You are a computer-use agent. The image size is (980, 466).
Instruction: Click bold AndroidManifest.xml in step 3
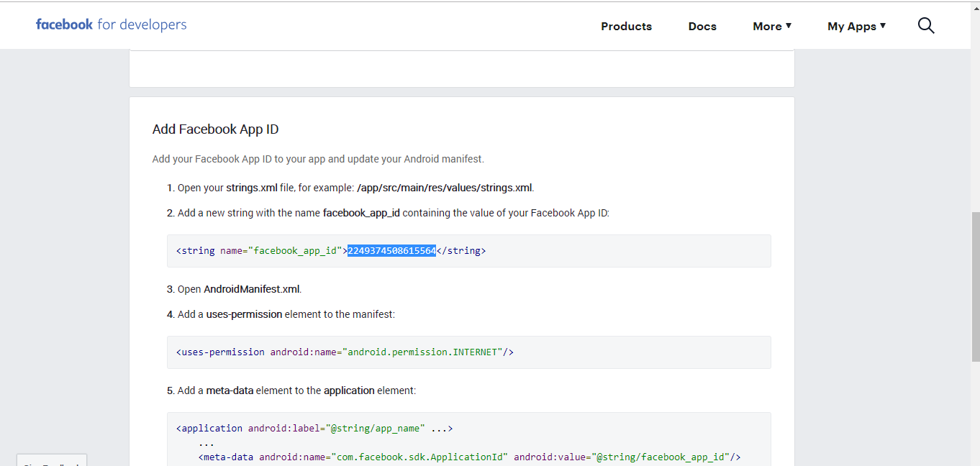point(252,289)
